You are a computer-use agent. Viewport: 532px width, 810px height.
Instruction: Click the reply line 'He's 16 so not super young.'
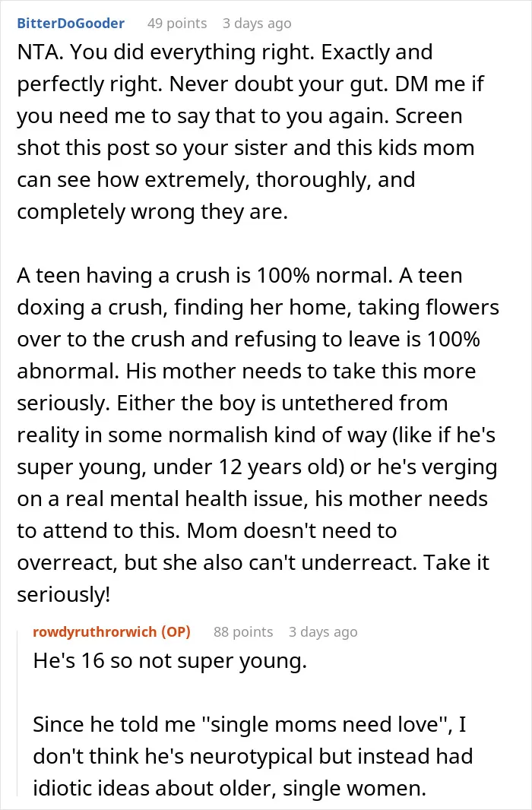(x=170, y=661)
